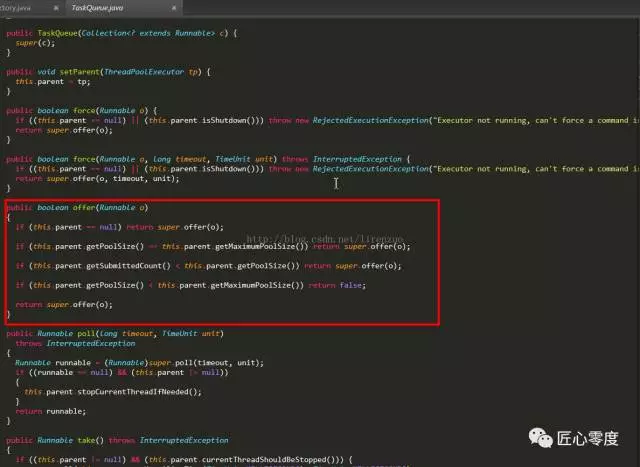Switch to the TaskQueue.java tab
The height and width of the screenshot is (467, 640).
(98, 8)
